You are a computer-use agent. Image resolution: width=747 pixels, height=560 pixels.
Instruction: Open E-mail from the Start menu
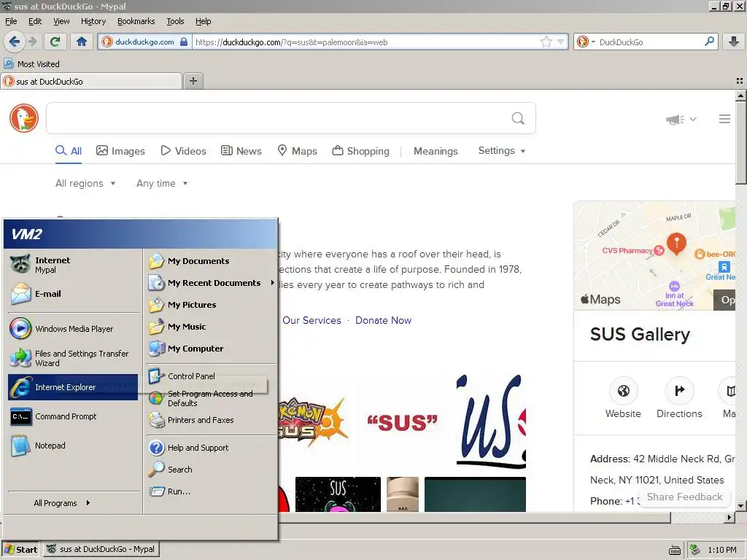point(73,294)
